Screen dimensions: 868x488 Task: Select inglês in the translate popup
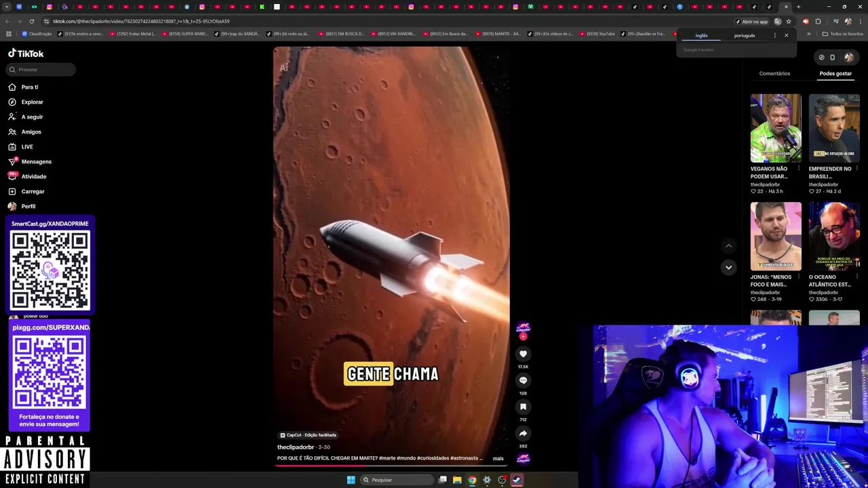(701, 35)
